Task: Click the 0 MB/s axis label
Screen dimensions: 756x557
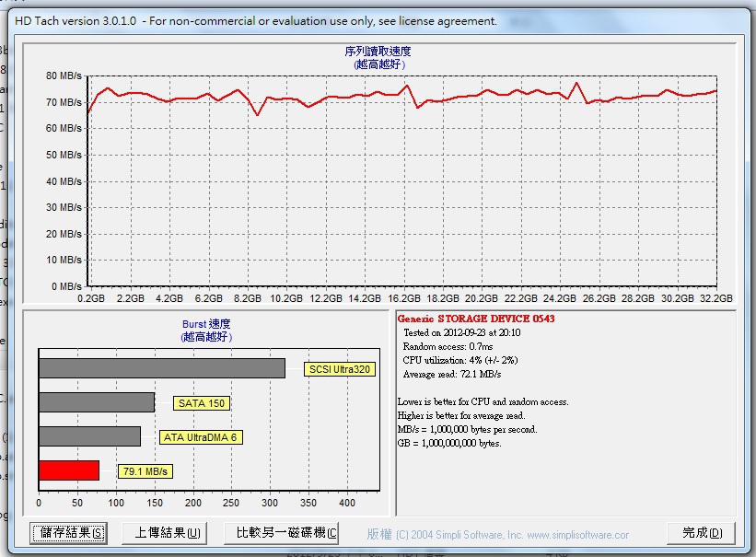Action: [66, 286]
